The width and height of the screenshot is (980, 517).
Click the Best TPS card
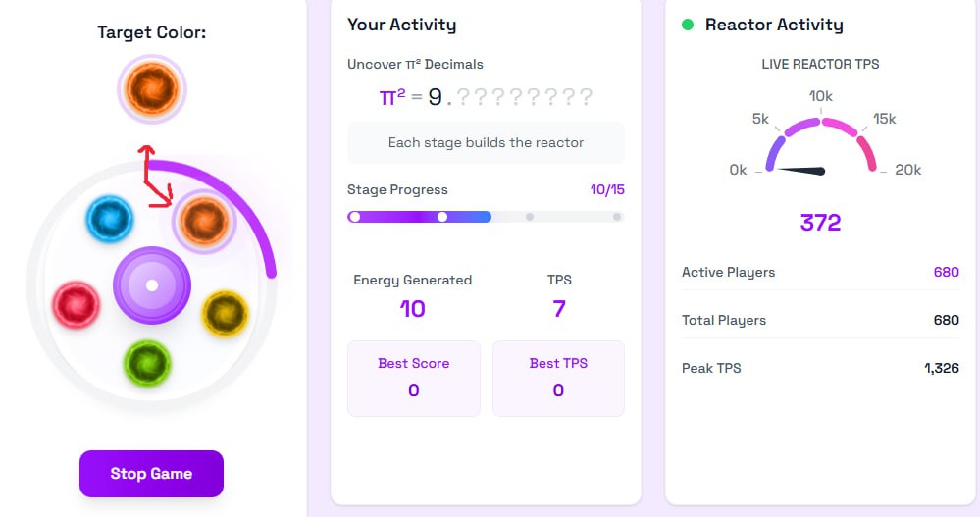coord(558,378)
